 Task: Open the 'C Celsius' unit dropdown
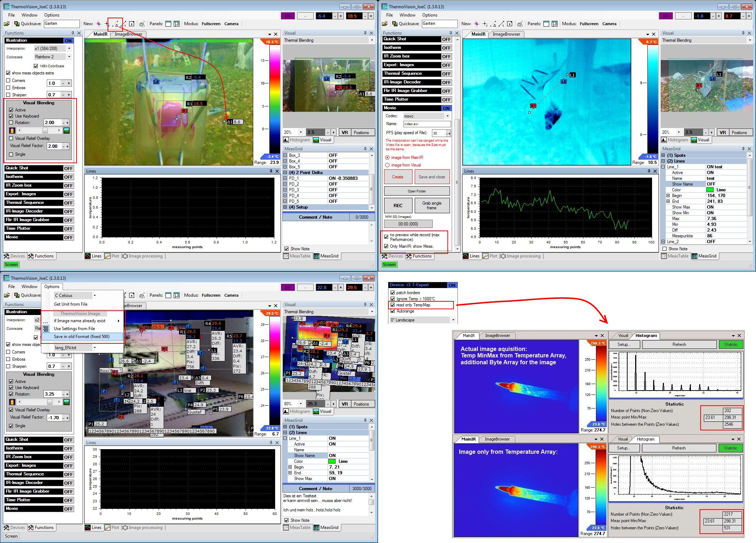tap(95, 296)
